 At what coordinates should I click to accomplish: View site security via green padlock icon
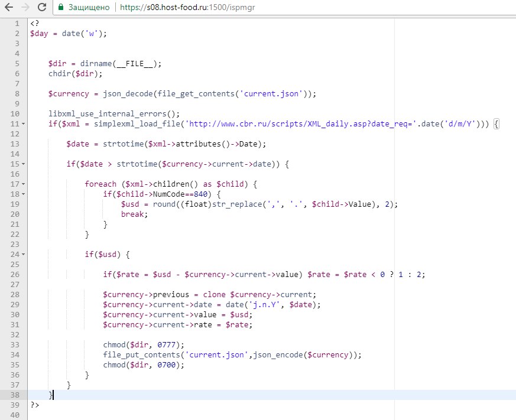[60, 7]
